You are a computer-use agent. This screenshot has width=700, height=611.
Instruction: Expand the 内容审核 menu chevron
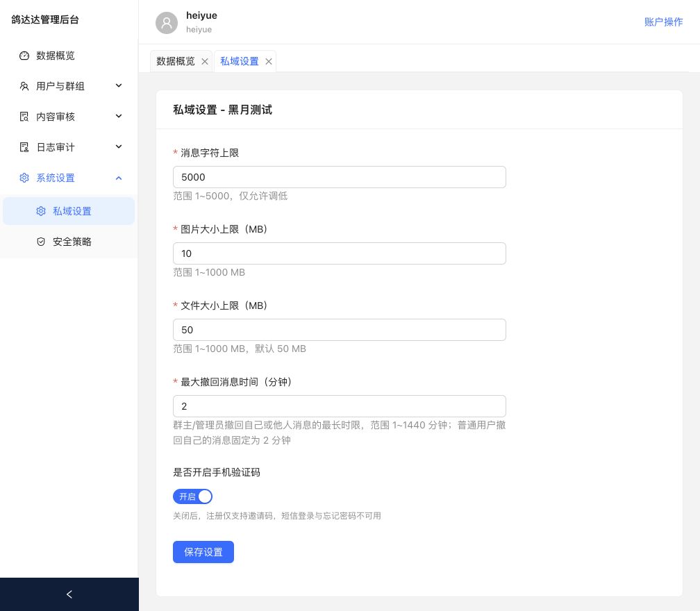pyautogui.click(x=119, y=116)
